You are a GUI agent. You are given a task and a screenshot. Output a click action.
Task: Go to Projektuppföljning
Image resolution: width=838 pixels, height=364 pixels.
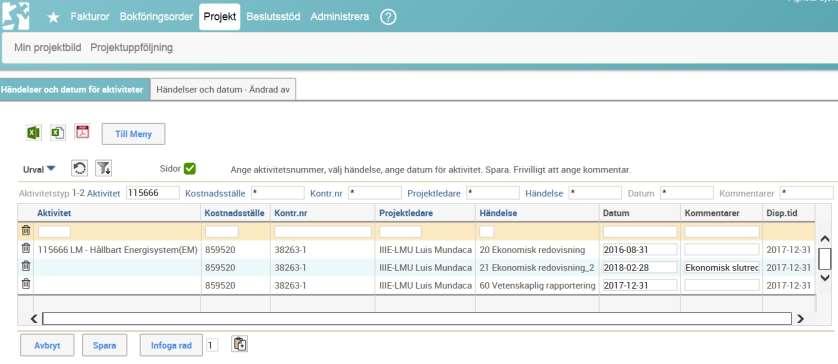[131, 48]
